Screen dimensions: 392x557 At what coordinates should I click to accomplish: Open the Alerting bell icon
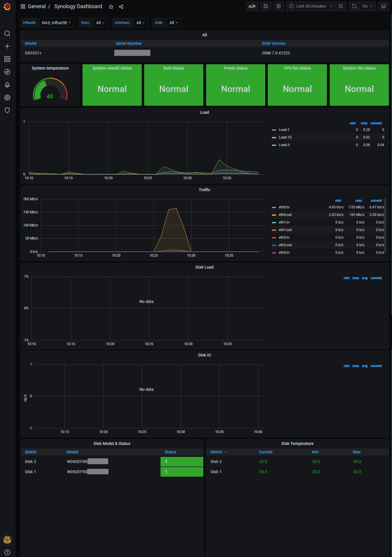7,85
